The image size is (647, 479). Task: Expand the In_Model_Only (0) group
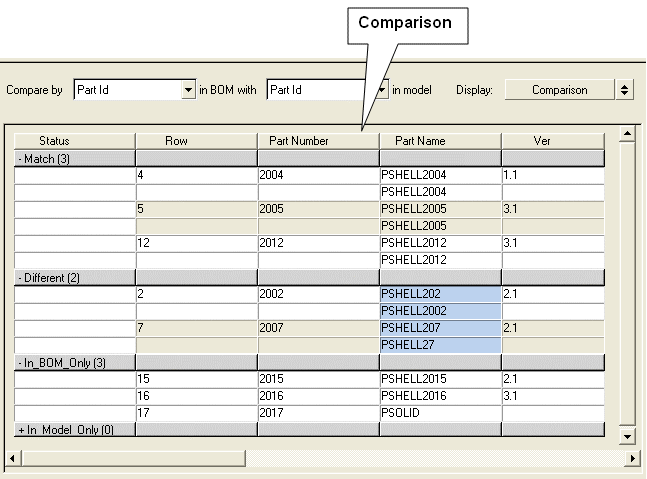(x=21, y=430)
